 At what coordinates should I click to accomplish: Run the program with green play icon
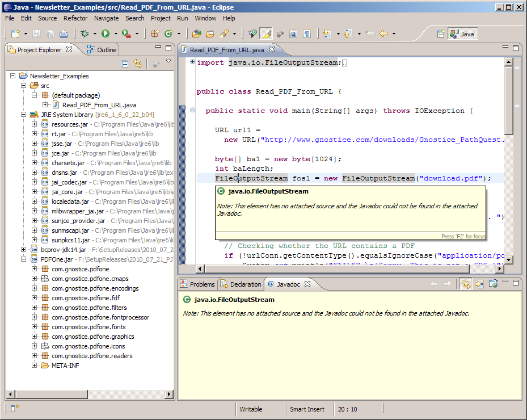(106, 33)
